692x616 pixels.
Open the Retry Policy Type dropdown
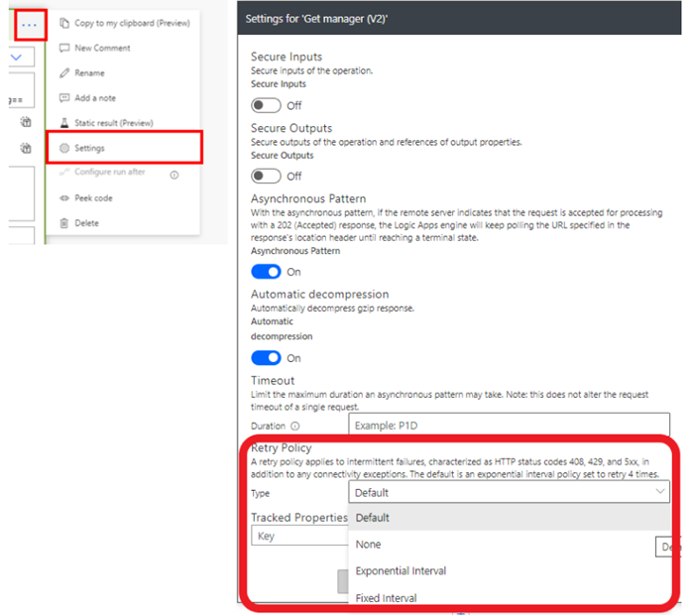pyautogui.click(x=510, y=492)
